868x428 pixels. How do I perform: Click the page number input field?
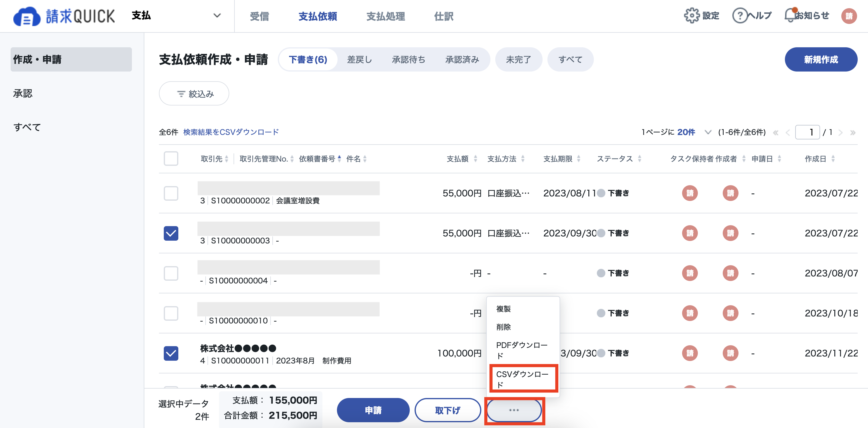click(807, 132)
